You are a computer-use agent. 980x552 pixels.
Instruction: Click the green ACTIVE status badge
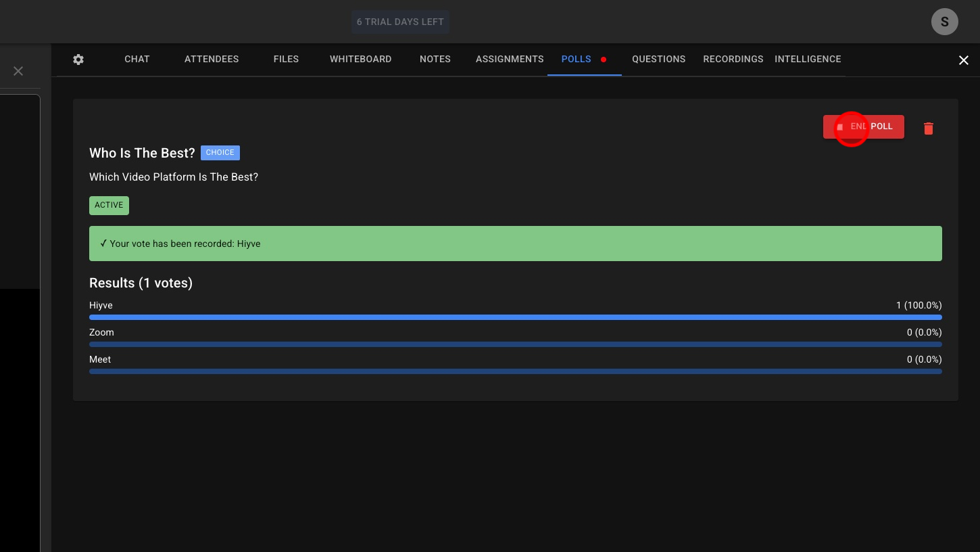tap(109, 205)
